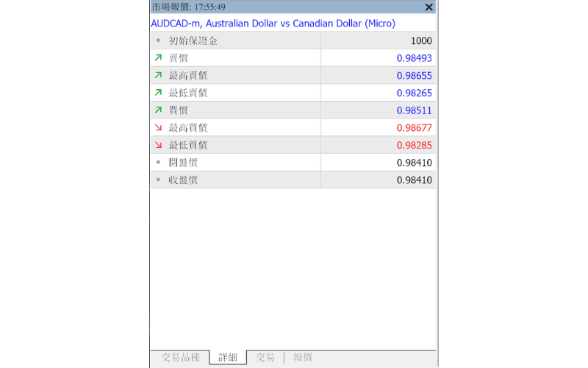Viewport: 588px width, 368px height.
Task: Click the red value 0.98285
Action: pos(415,145)
